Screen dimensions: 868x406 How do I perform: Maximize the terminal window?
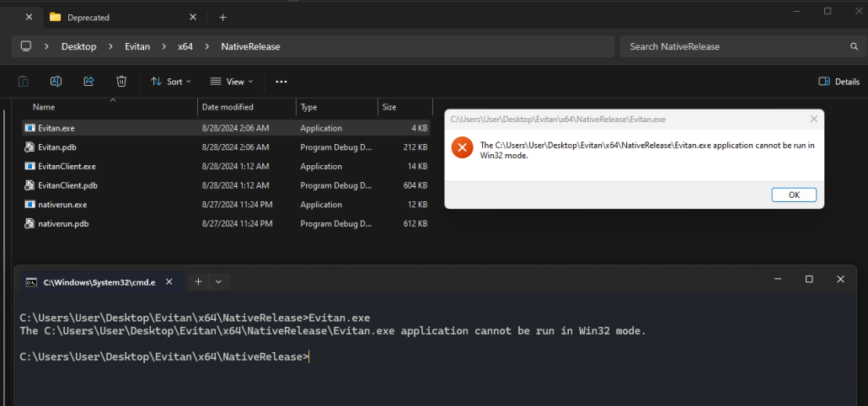point(809,280)
